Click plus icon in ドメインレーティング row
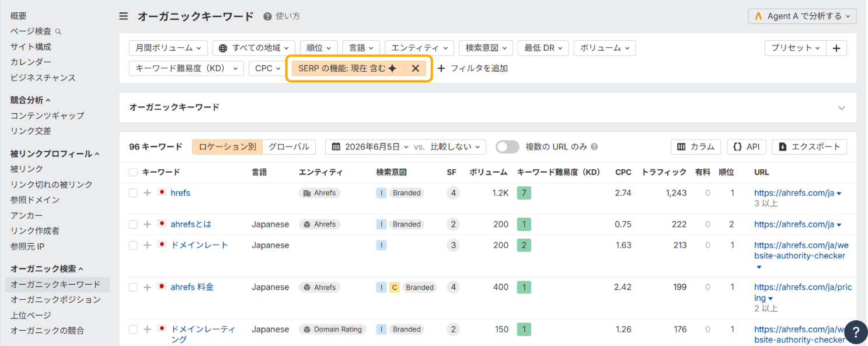This screenshot has width=868, height=346. point(147,329)
